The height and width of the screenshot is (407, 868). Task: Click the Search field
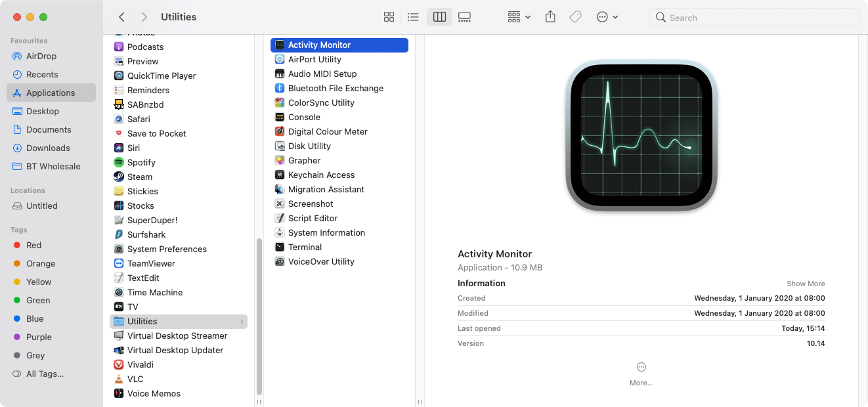coord(754,18)
